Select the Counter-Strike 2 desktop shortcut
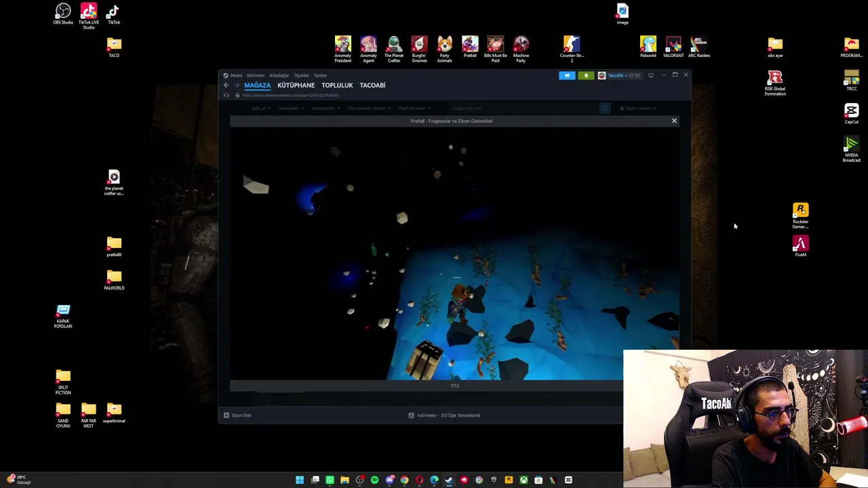868x488 pixels. pyautogui.click(x=572, y=49)
